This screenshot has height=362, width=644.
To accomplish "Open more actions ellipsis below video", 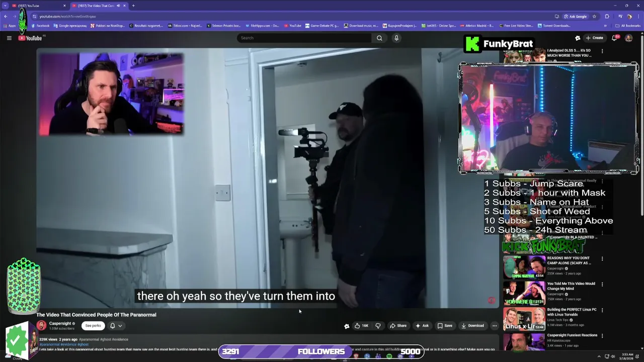I will [x=495, y=326].
